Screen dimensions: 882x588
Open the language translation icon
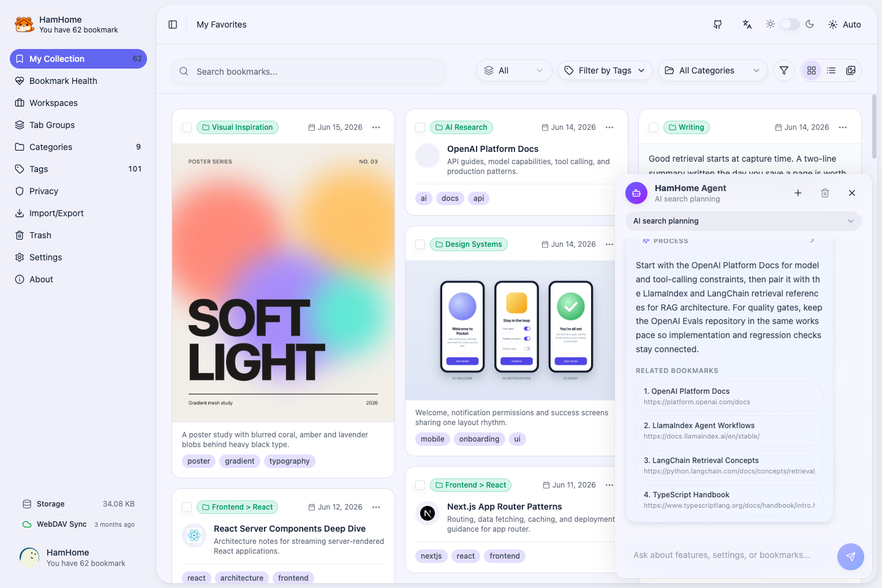747,24
